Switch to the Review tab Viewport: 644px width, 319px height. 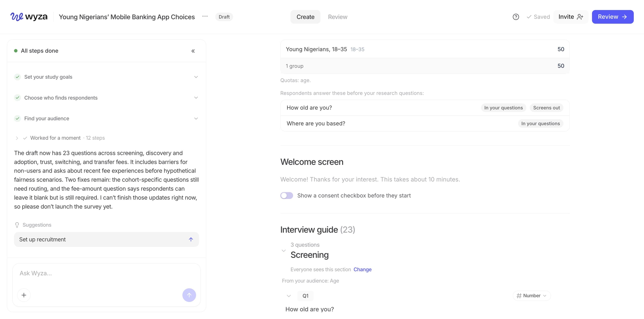click(x=337, y=17)
